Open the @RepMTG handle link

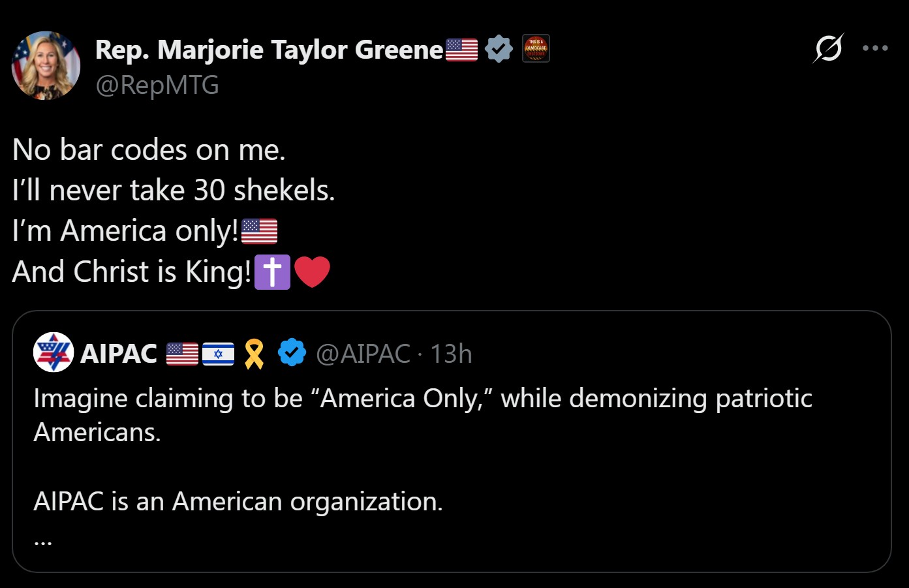tap(157, 85)
